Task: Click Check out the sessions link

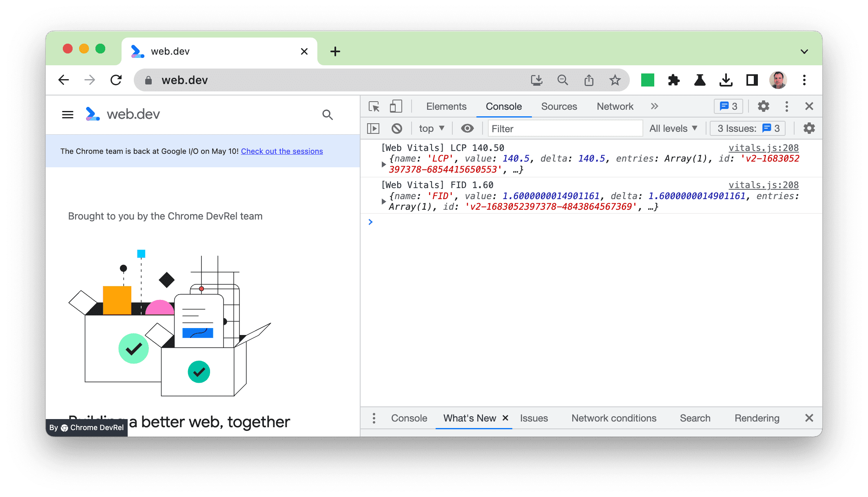Action: pos(281,151)
